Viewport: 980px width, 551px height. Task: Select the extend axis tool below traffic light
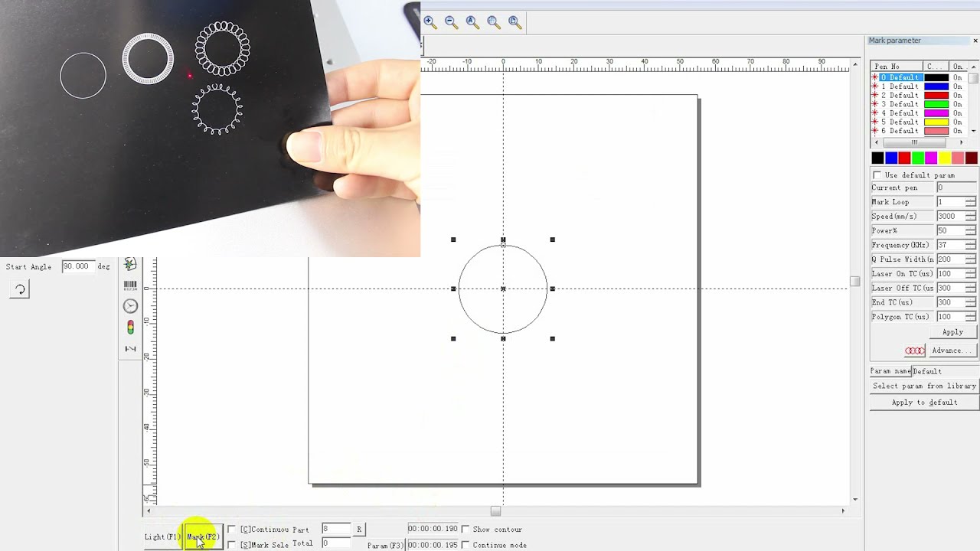pyautogui.click(x=130, y=349)
